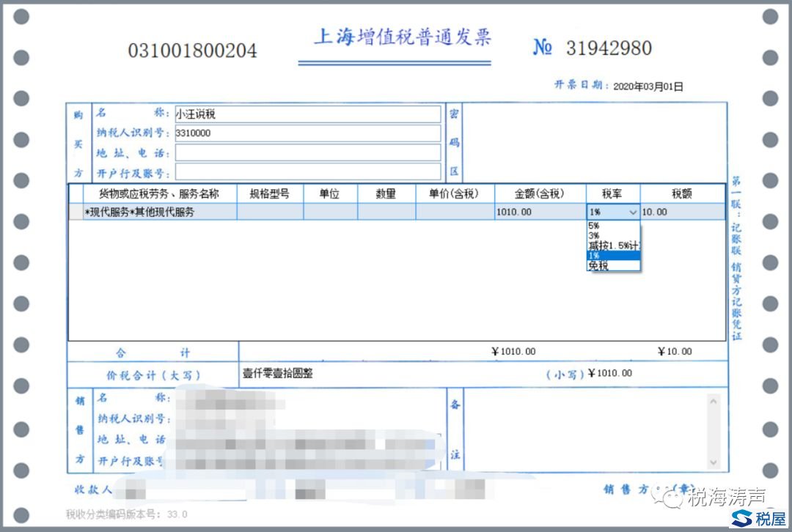Edit buyer name field 小汪说税

[307, 114]
